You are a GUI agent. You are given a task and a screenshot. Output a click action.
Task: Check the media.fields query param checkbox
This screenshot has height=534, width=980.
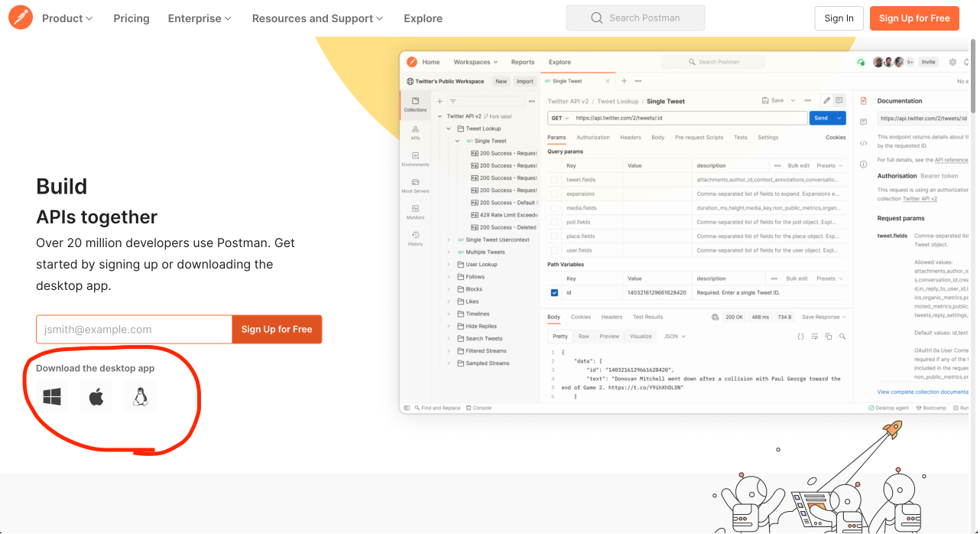tap(554, 208)
